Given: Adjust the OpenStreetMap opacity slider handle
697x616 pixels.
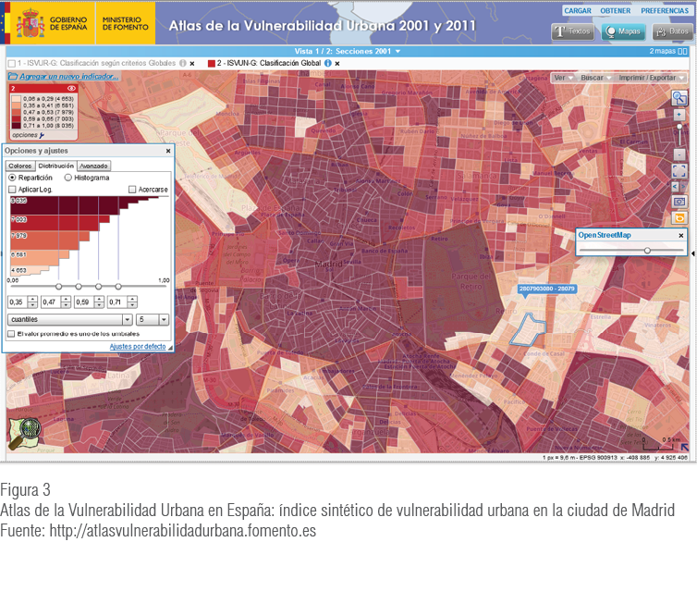Looking at the screenshot, I should (647, 250).
